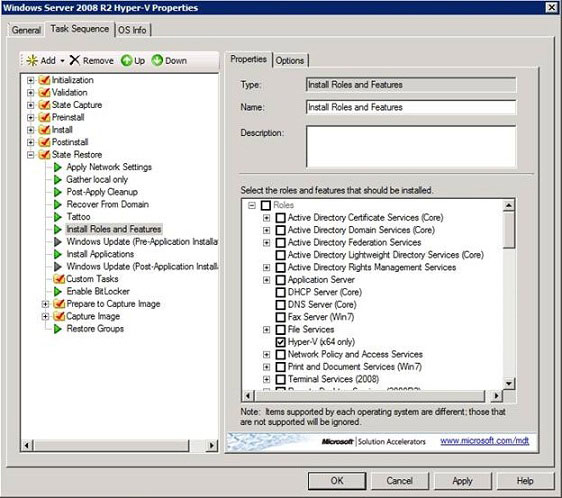Switch to the OS Info tab
Image resolution: width=562 pixels, height=498 pixels.
(x=132, y=30)
